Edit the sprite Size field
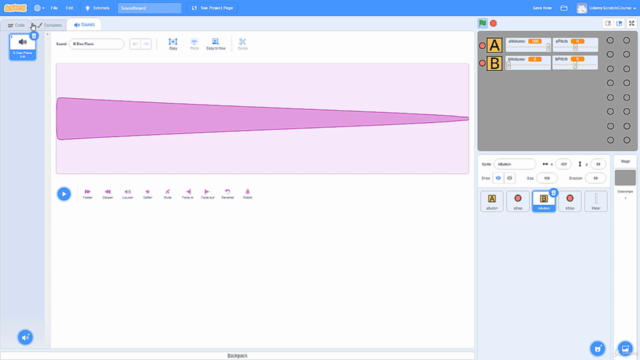640x360 pixels. [547, 178]
